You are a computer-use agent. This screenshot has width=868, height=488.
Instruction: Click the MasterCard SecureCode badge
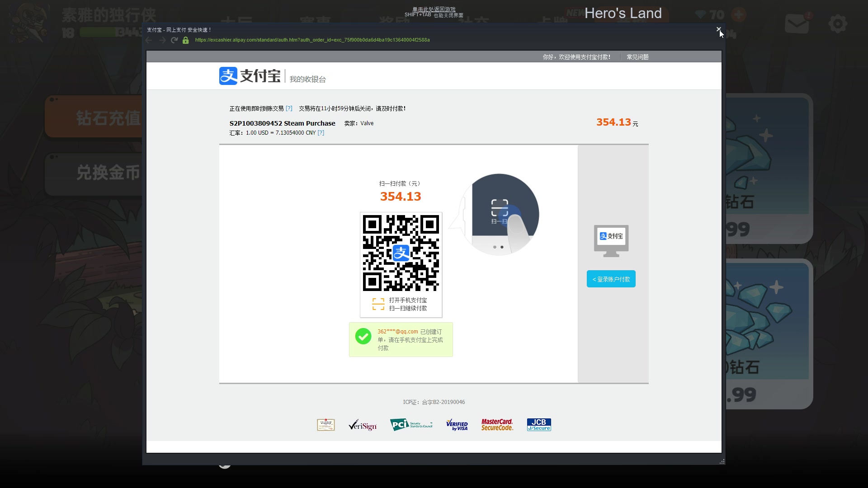click(497, 425)
